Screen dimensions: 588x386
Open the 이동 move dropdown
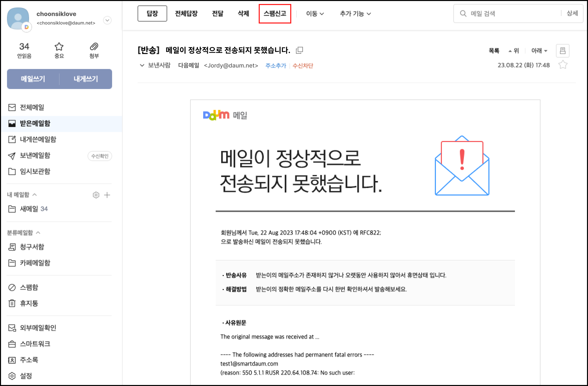point(315,14)
